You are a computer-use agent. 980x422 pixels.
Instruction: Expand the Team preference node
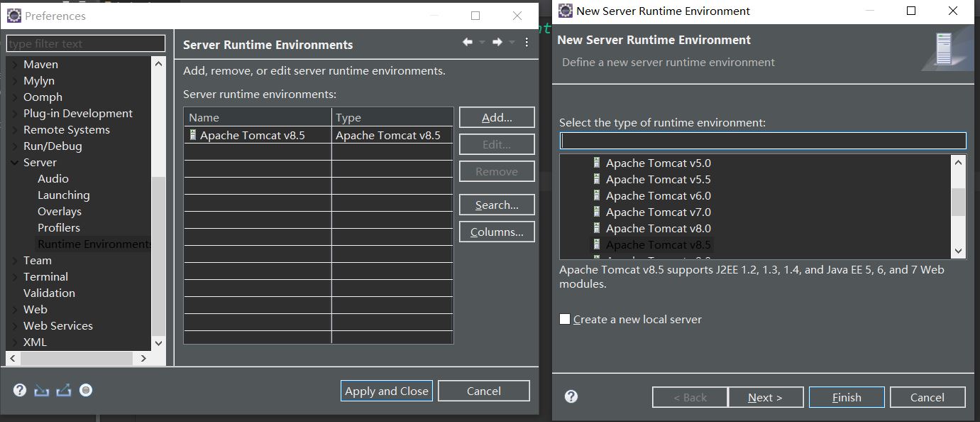pos(16,261)
